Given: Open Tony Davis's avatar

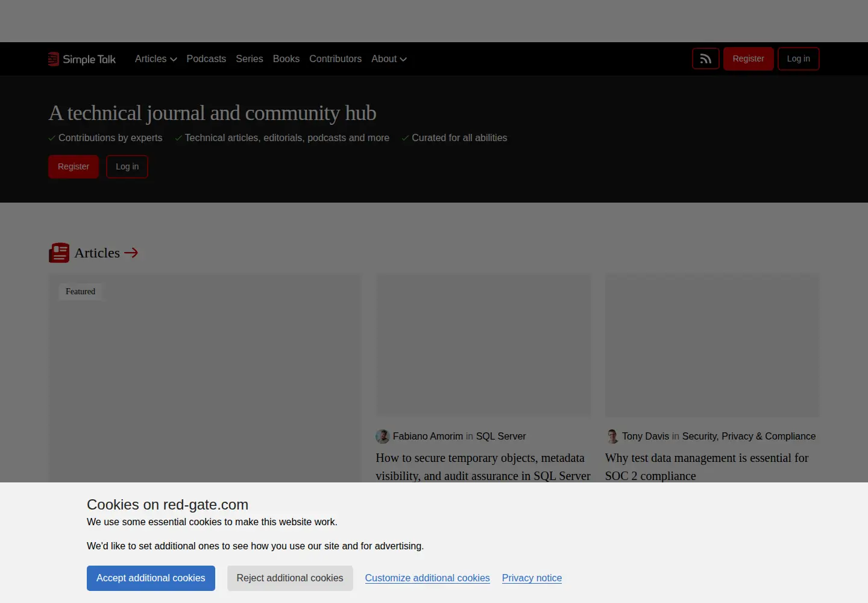Looking at the screenshot, I should click(612, 436).
